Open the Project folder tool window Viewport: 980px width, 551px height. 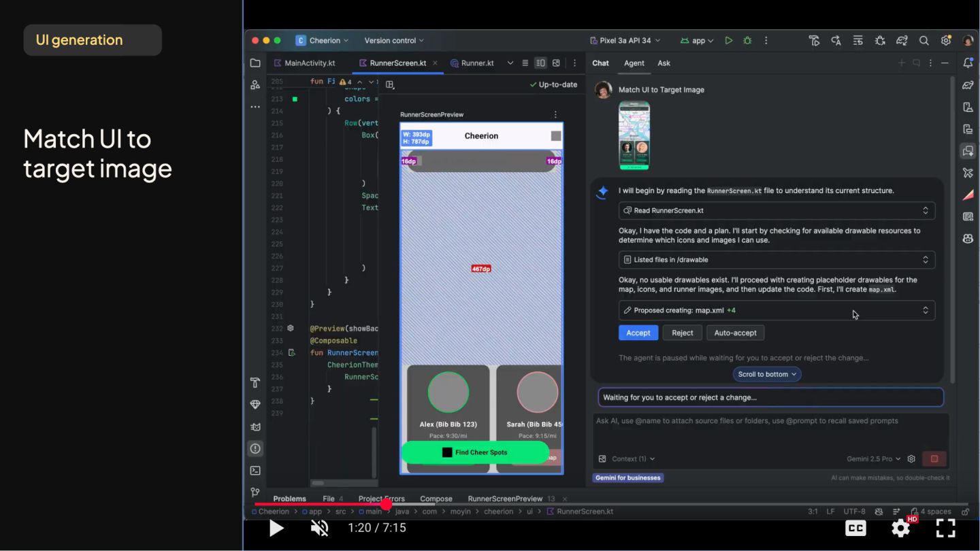(x=255, y=63)
